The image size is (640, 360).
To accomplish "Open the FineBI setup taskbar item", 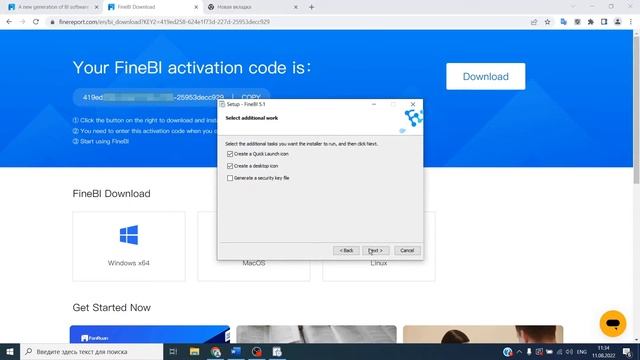I will click(x=277, y=351).
